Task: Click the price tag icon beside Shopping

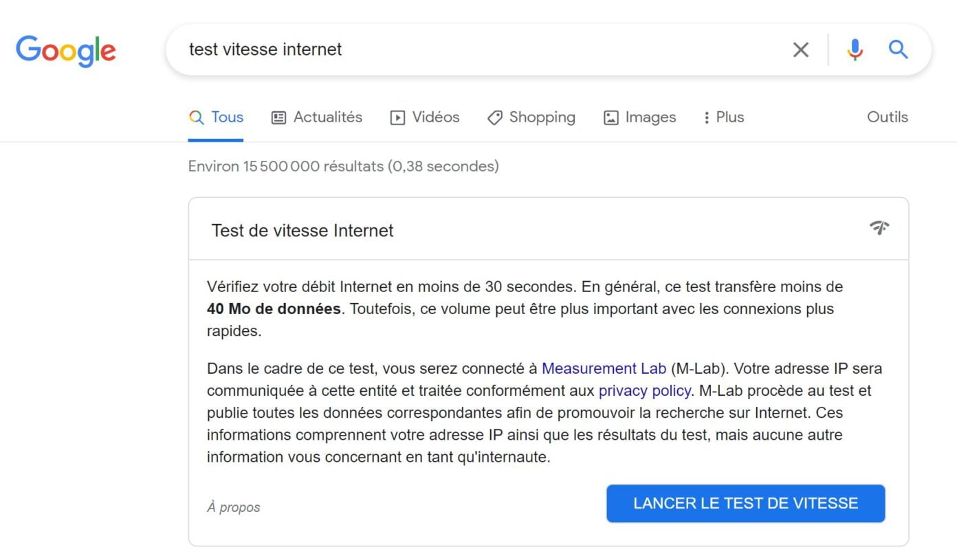Action: (x=495, y=117)
